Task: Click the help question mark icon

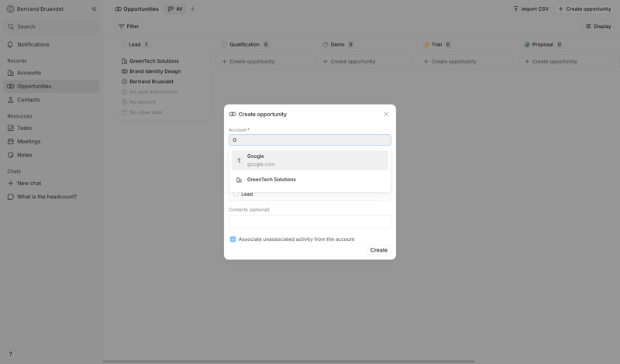Action: [x=11, y=354]
